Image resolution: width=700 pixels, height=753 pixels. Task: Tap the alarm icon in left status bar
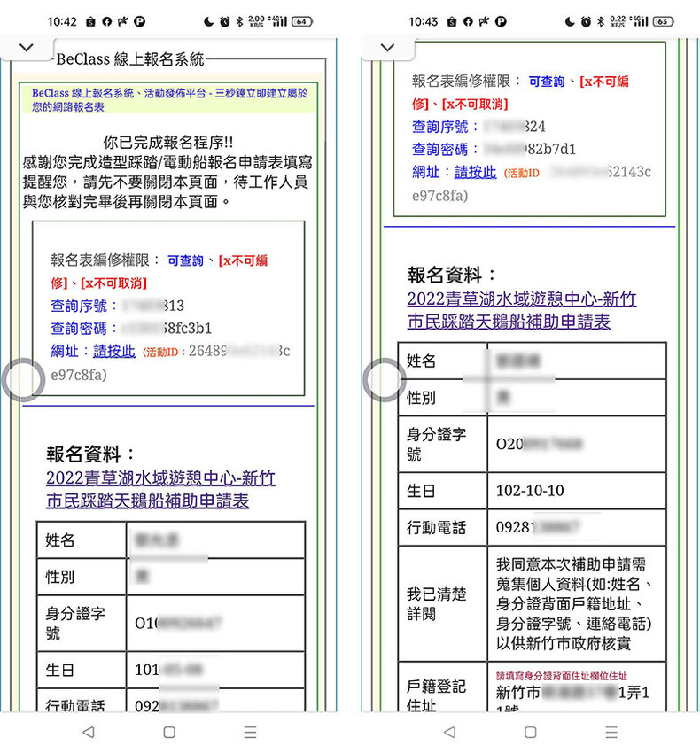click(225, 21)
